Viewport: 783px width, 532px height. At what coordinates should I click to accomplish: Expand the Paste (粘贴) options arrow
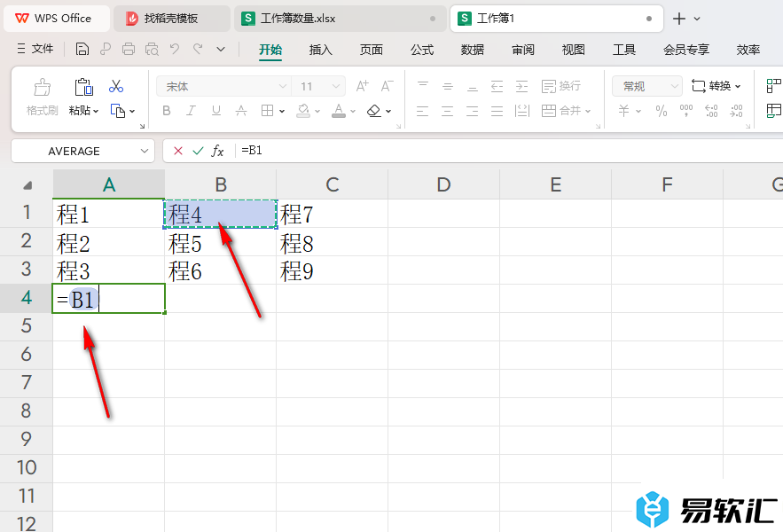pyautogui.click(x=96, y=111)
